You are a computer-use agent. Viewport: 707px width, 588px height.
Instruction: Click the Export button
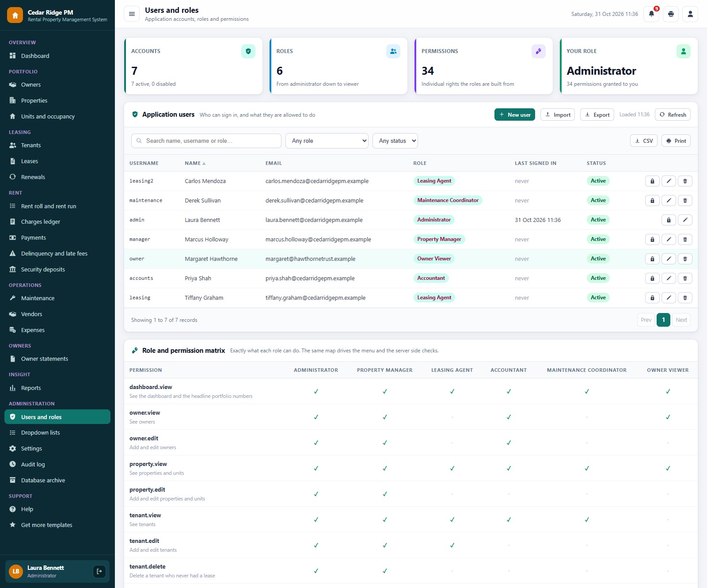point(597,115)
